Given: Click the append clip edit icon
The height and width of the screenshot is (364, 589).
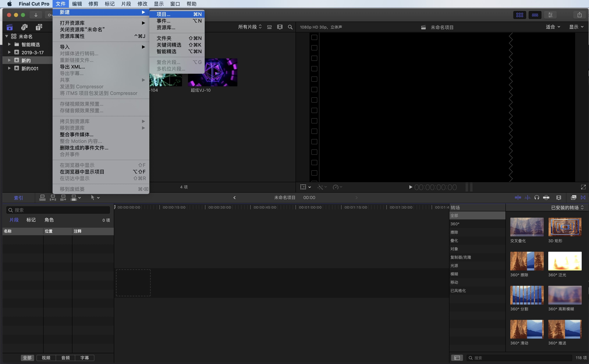Looking at the screenshot, I should [63, 198].
